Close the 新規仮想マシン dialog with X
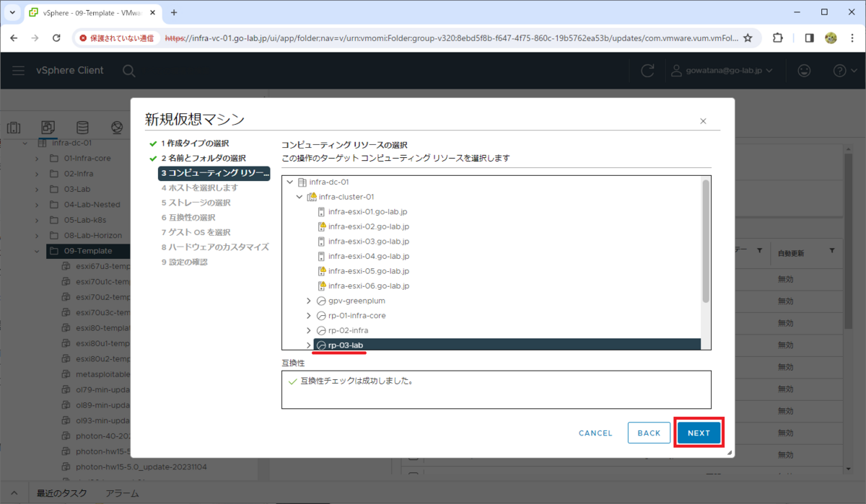The height and width of the screenshot is (504, 866). tap(703, 121)
